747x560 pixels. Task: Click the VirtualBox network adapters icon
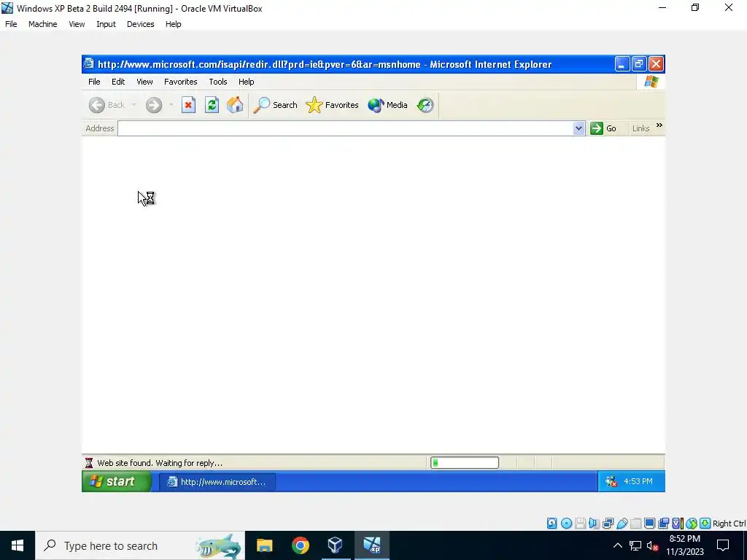click(608, 524)
